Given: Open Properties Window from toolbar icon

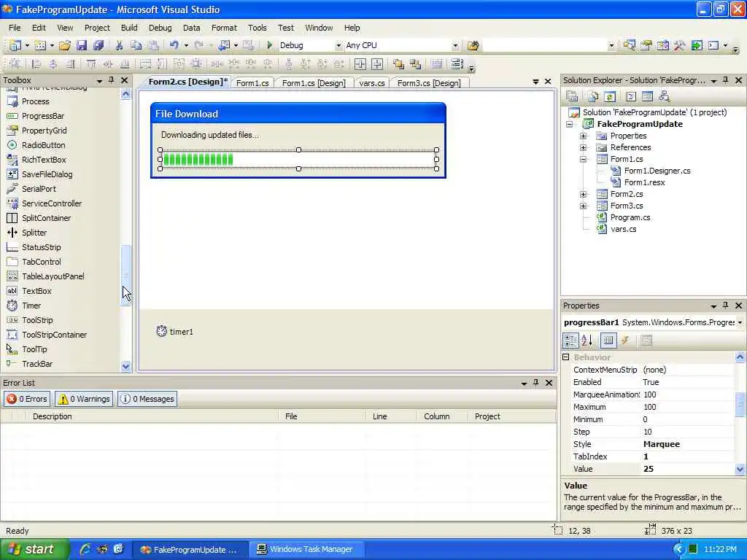Looking at the screenshot, I should (x=646, y=45).
